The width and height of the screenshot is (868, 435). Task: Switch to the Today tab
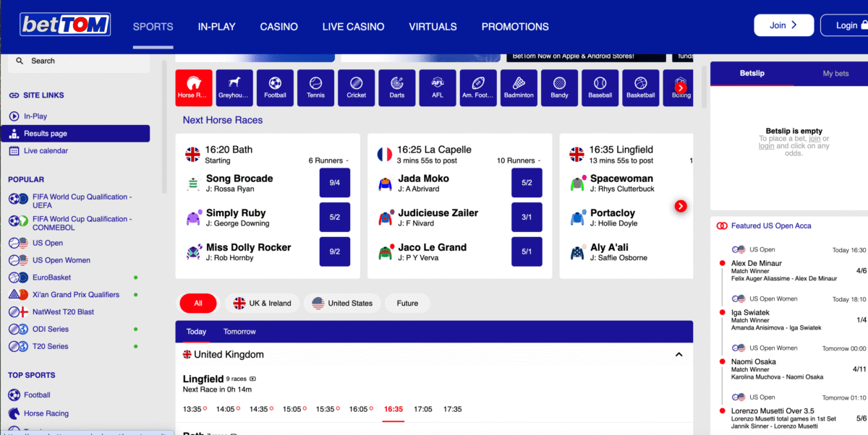pyautogui.click(x=196, y=332)
